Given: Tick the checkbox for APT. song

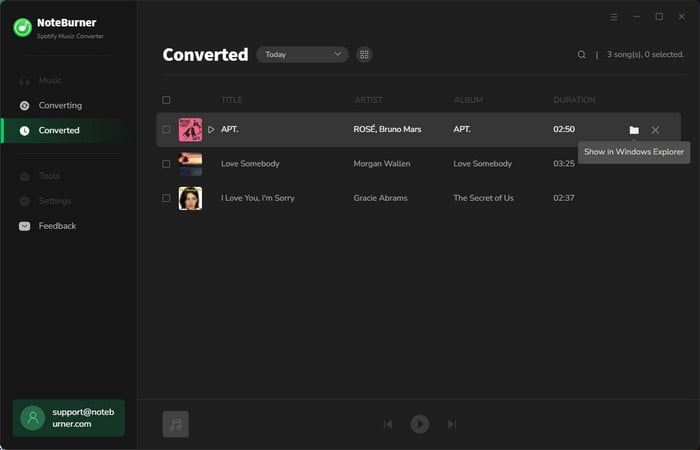Looking at the screenshot, I should click(166, 130).
